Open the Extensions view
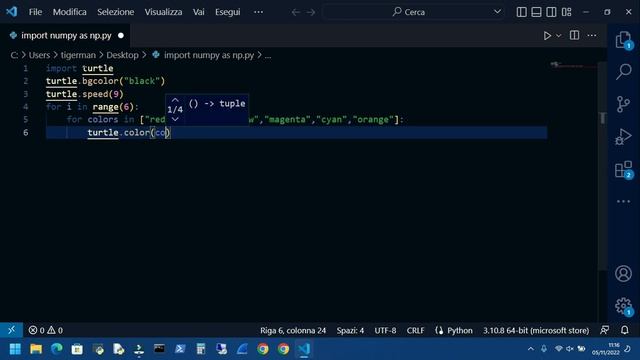Screen dimensions: 640x360 [x=623, y=169]
